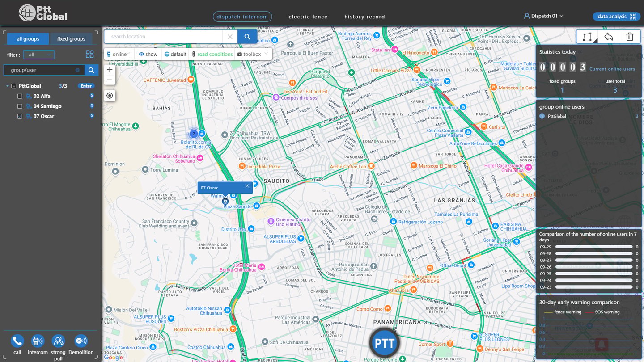644x362 pixels.
Task: Center map with locate target icon
Action: [110, 96]
